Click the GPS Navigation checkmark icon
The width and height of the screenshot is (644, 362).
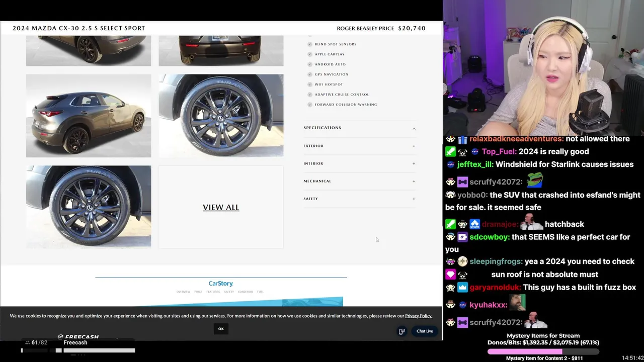tap(310, 74)
